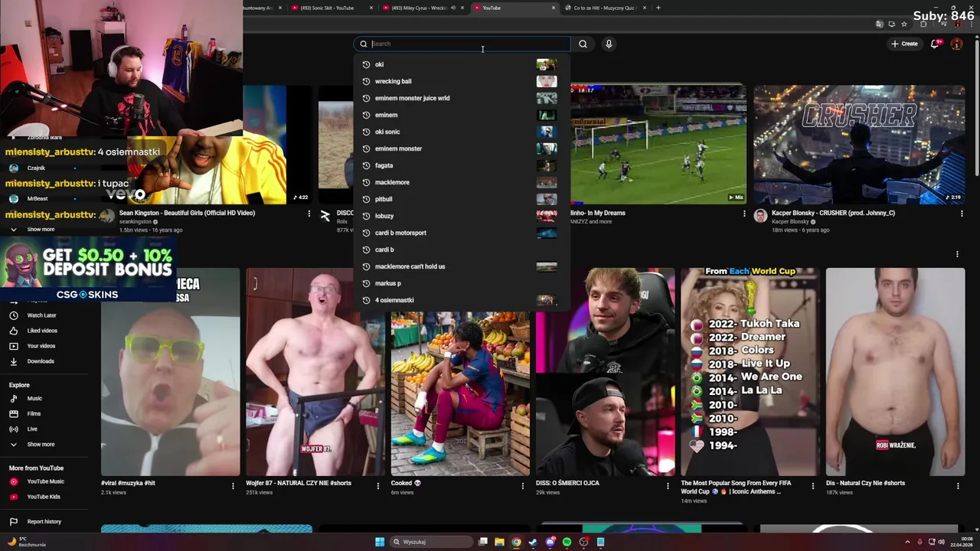Open YouTube Kids link
This screenshot has width=980, height=551.
[44, 497]
